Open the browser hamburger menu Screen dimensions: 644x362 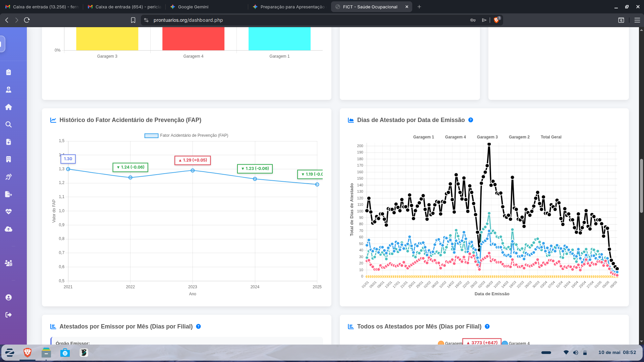pyautogui.click(x=637, y=20)
